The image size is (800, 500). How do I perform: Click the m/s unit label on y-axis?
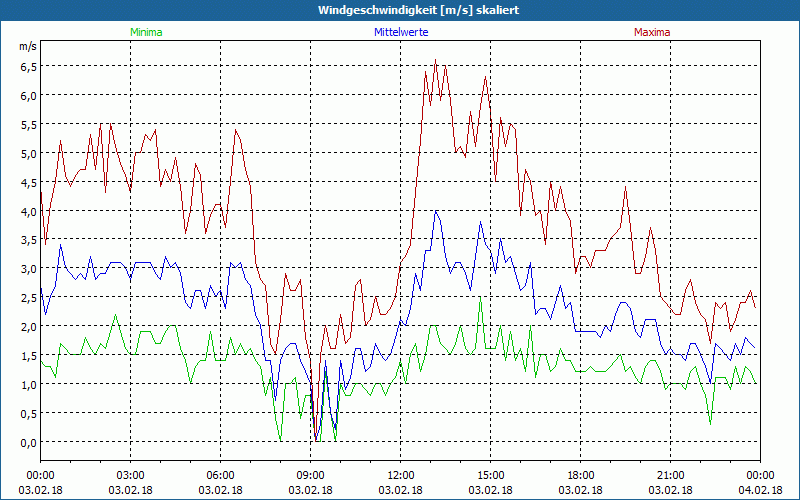(x=27, y=46)
